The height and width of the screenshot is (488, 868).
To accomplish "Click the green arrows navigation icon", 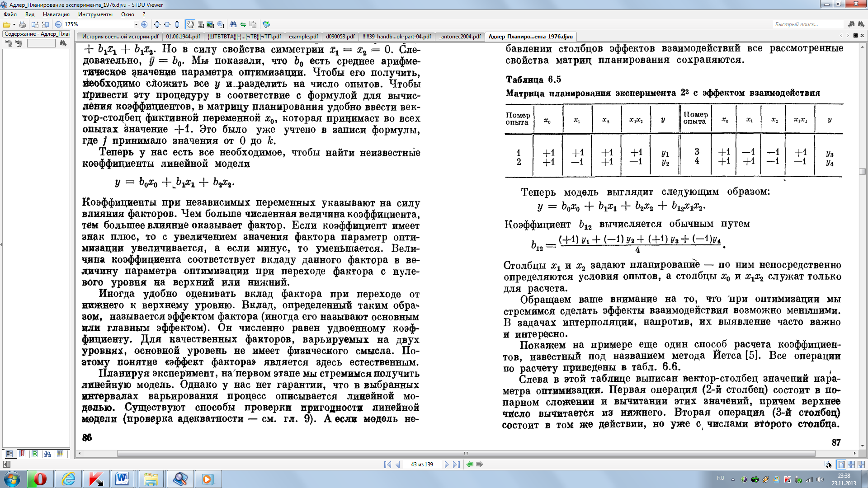I will (x=243, y=24).
